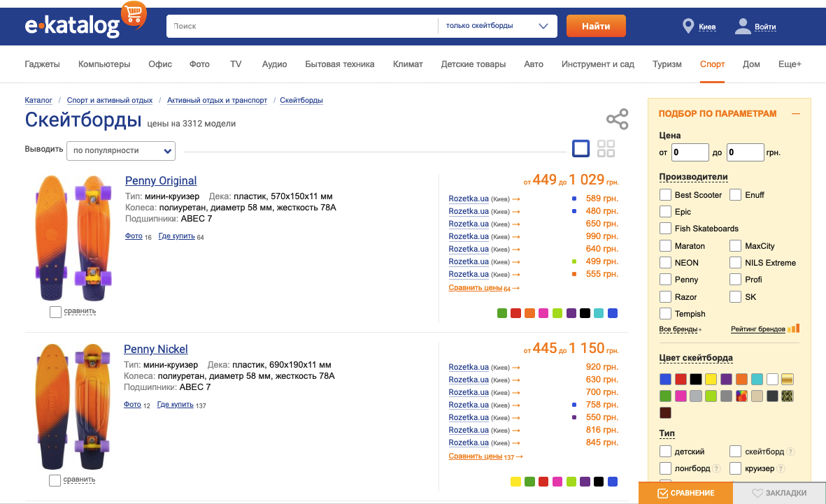Collapse the parameter filter panel minus icon
The width and height of the screenshot is (826, 504).
click(795, 114)
